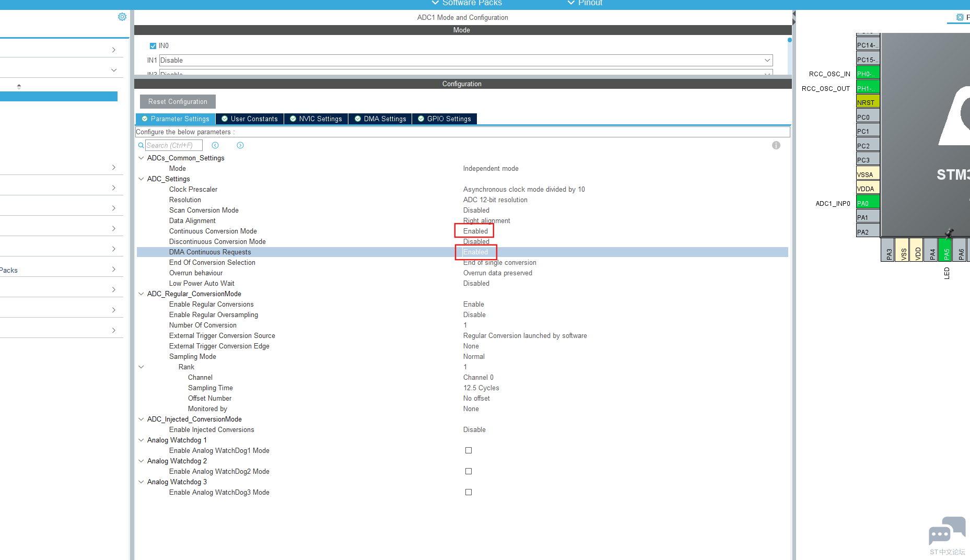Collapse the ADC_Settings group
970x560 pixels.
pos(141,179)
